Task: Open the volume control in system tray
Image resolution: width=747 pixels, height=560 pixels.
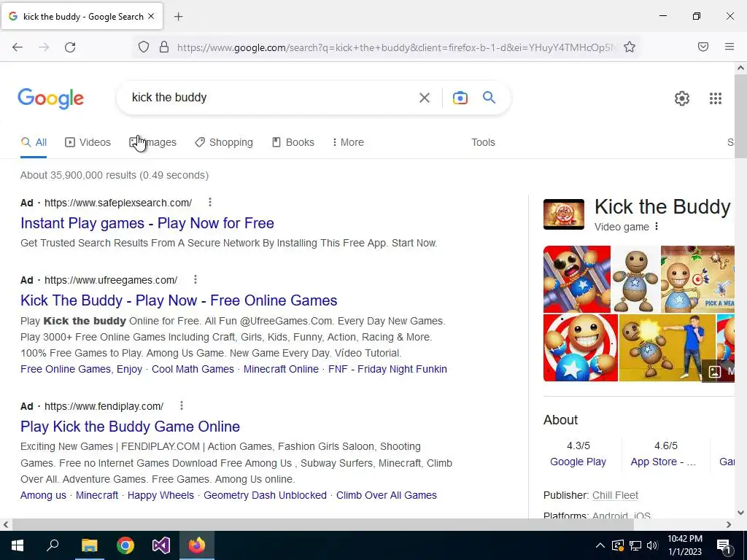Action: tap(652, 545)
